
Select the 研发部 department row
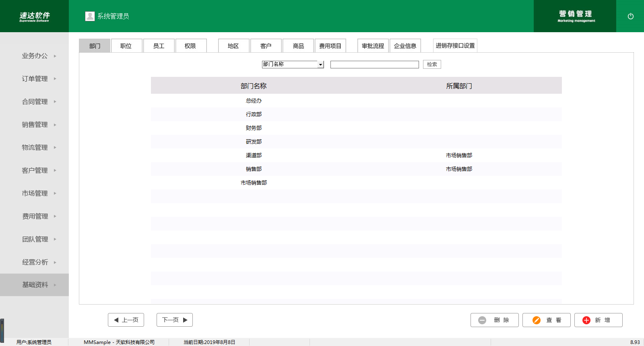[356, 142]
